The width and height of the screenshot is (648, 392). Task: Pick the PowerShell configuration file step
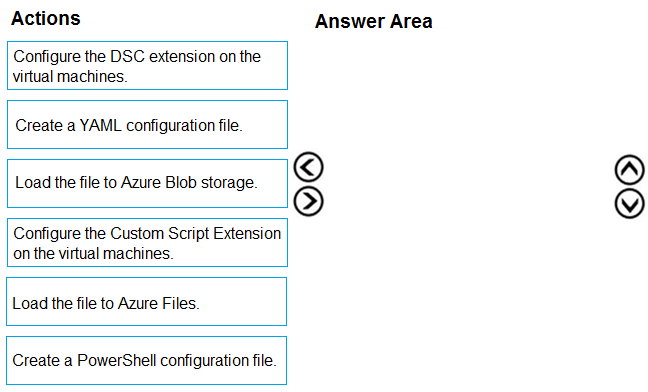tap(146, 361)
